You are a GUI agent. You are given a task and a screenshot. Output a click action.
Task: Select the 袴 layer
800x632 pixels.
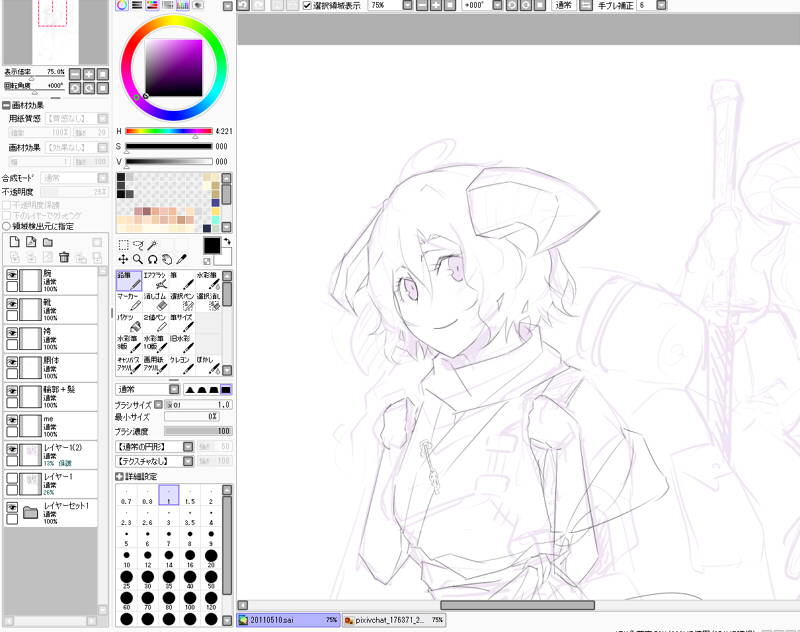point(51,339)
